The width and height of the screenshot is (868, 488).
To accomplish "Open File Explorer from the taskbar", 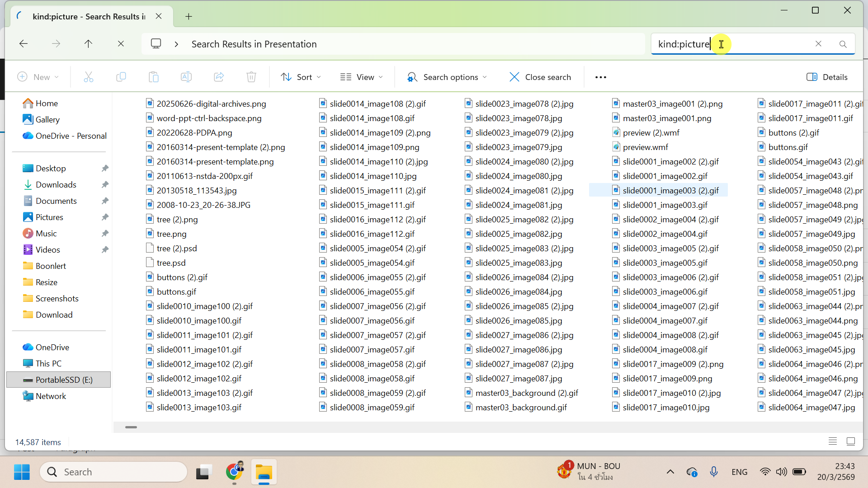I will click(264, 472).
